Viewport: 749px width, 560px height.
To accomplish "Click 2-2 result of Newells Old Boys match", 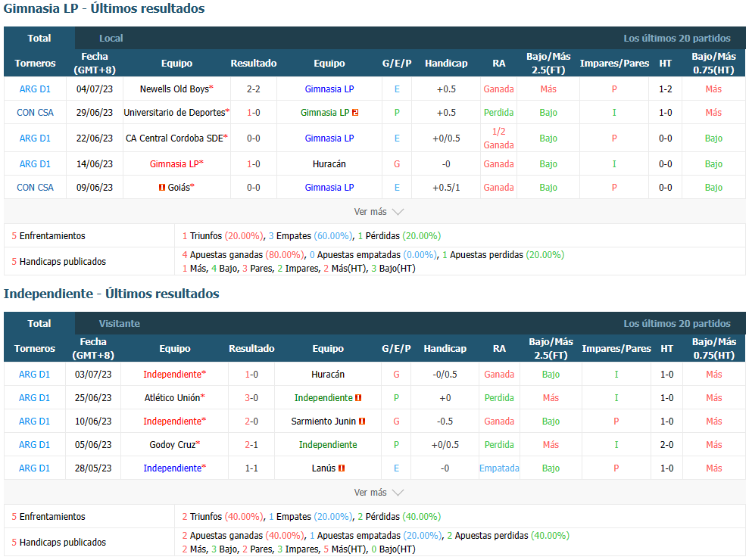I will (x=253, y=89).
